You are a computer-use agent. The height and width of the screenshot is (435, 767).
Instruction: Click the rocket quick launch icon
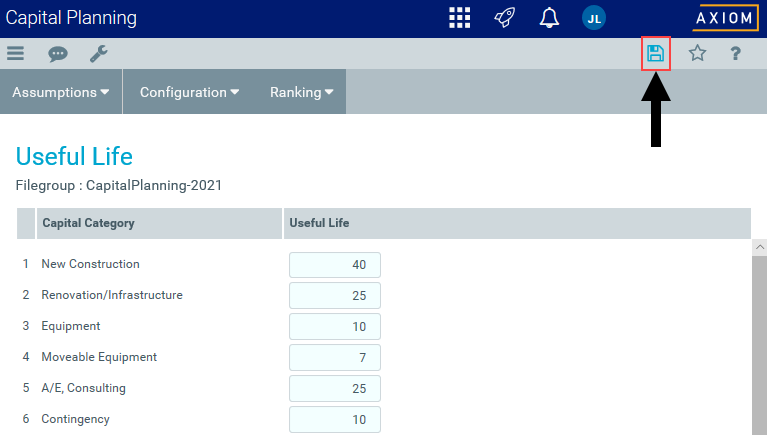[x=505, y=18]
